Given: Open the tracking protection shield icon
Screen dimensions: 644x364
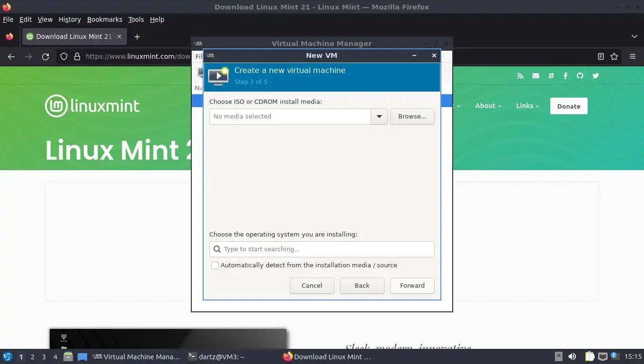Looking at the screenshot, I should [64, 56].
